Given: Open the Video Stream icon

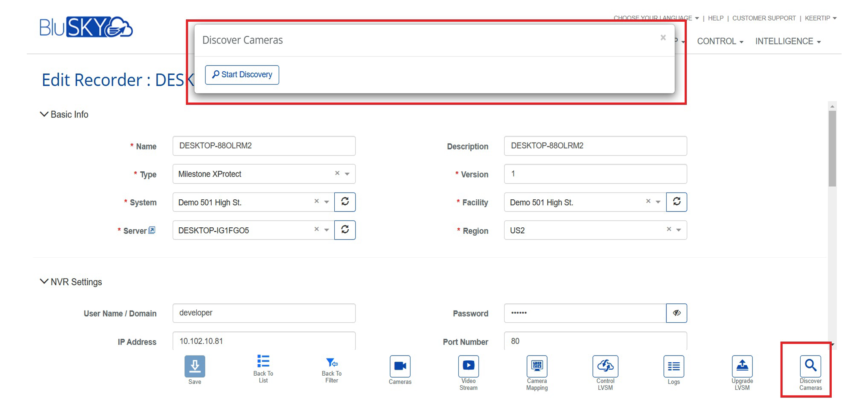Looking at the screenshot, I should [468, 366].
